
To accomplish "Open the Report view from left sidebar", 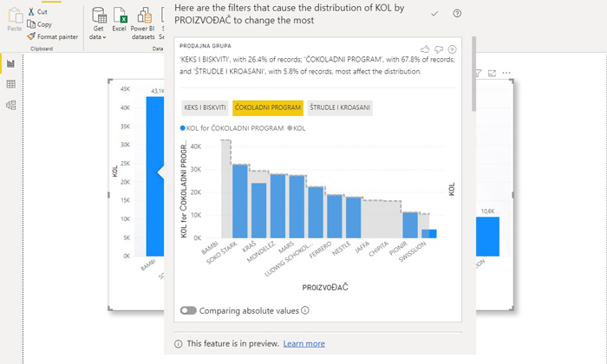I will point(10,64).
